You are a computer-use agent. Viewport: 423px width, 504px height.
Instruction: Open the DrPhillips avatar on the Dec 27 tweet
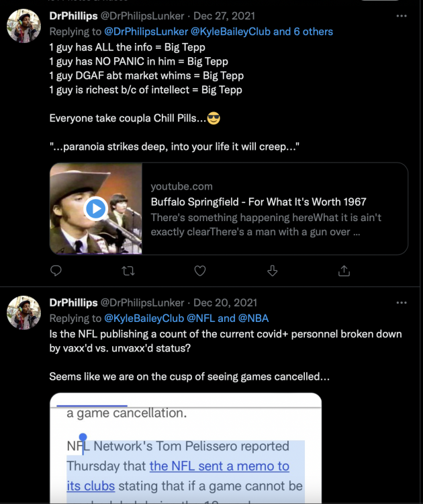[x=23, y=26]
